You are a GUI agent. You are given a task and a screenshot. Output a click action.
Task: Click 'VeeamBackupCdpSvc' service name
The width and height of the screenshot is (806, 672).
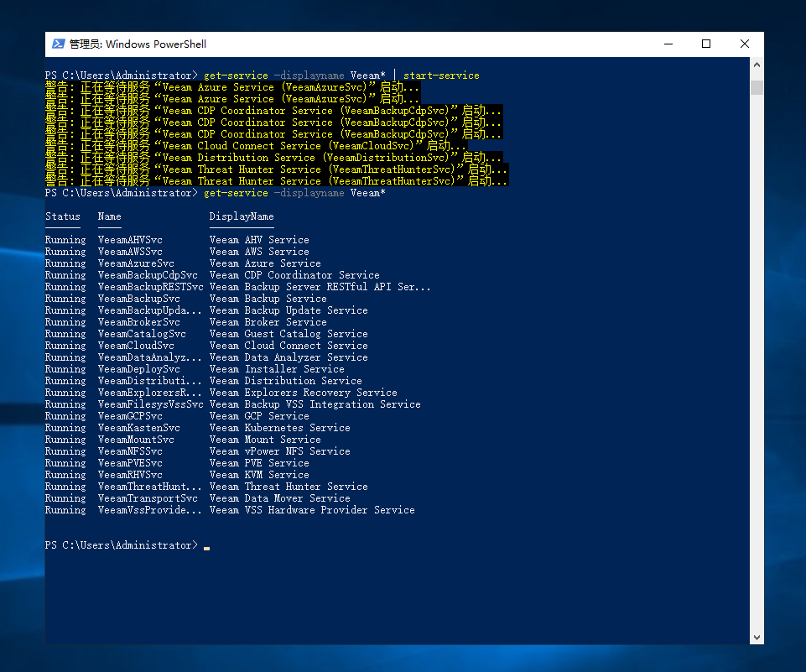coord(148,275)
